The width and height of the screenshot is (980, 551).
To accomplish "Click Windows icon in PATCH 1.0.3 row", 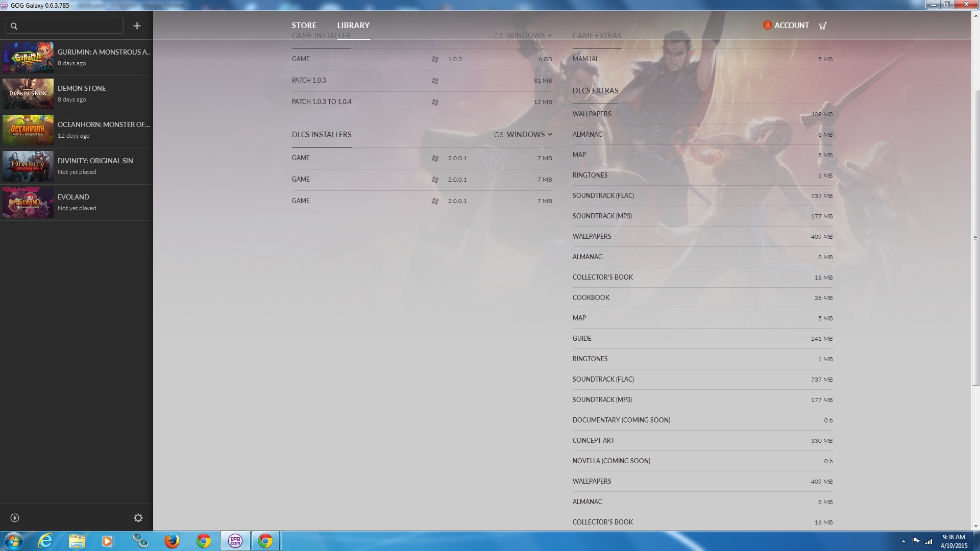I will [435, 81].
